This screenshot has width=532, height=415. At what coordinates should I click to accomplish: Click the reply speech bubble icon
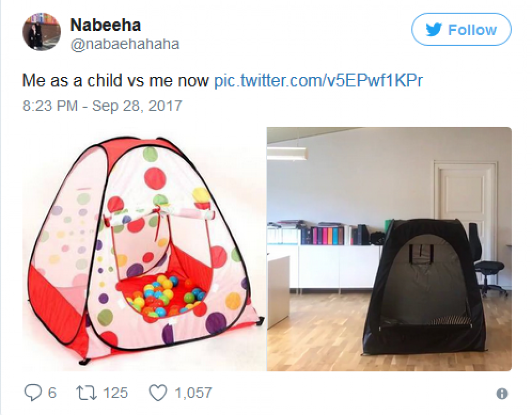tap(32, 393)
